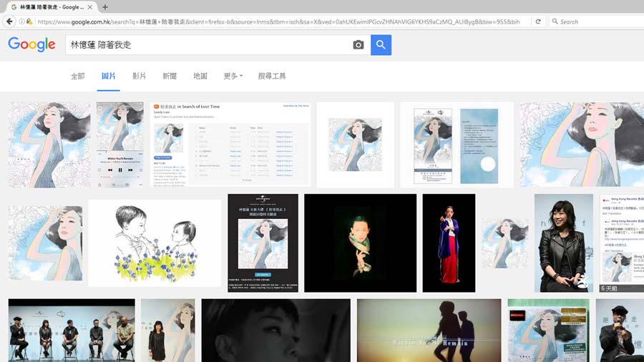Open the In Search of Lost Time tracklist thumbnail
Image resolution: width=644 pixels, height=362 pixels.
[x=230, y=145]
